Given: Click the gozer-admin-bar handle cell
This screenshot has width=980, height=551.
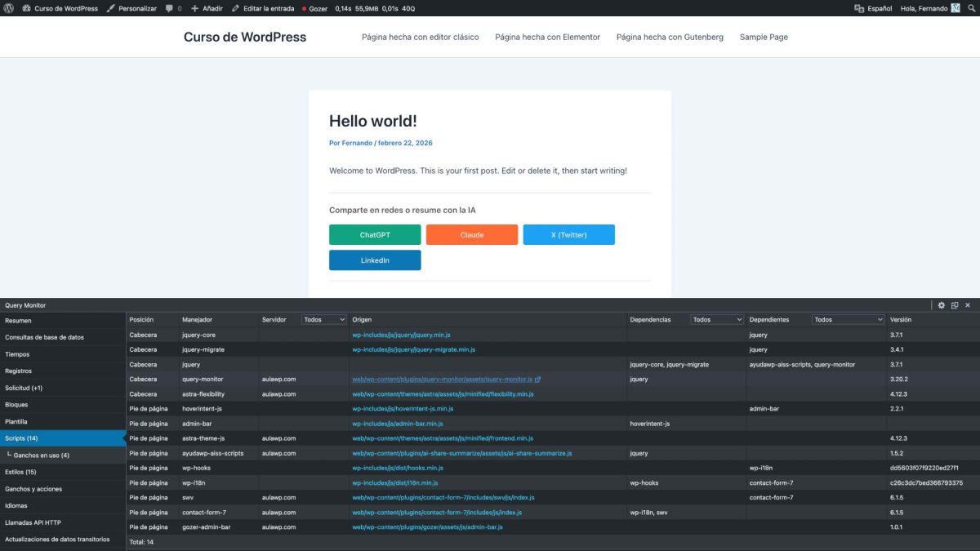Looking at the screenshot, I should tap(206, 527).
